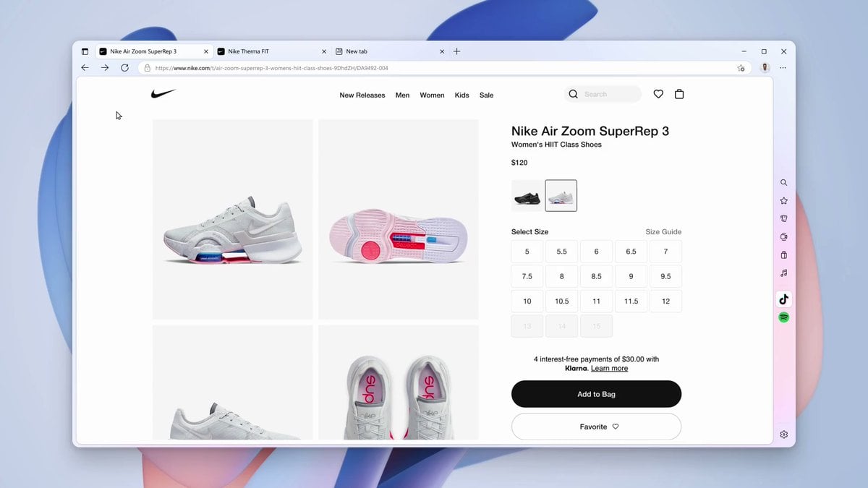
Task: Select size 6.5
Action: click(631, 252)
